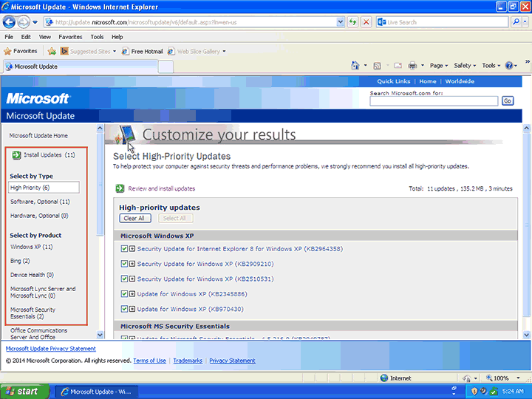
Task: Click the Go search button
Action: point(508,100)
